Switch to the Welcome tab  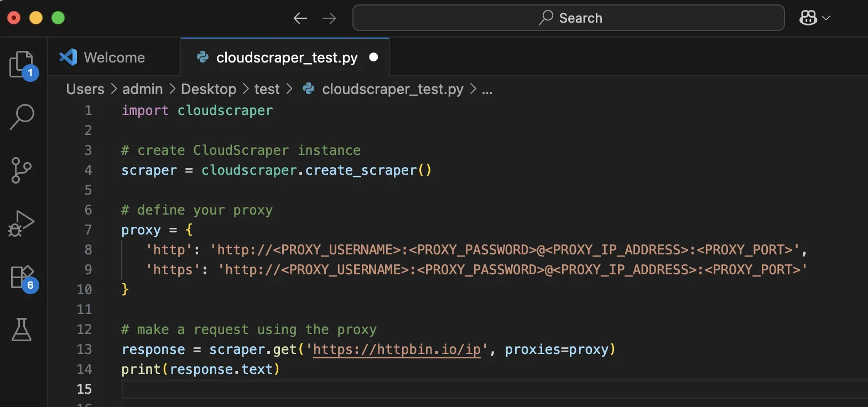pos(114,57)
